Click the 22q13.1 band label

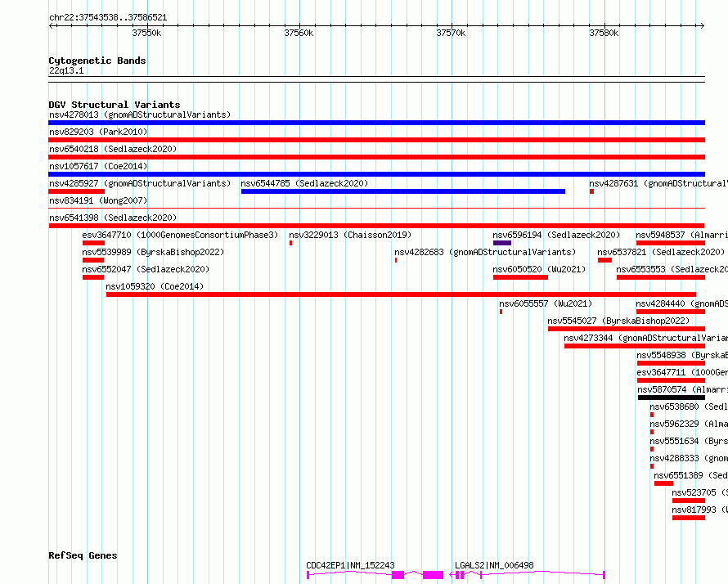(x=66, y=70)
